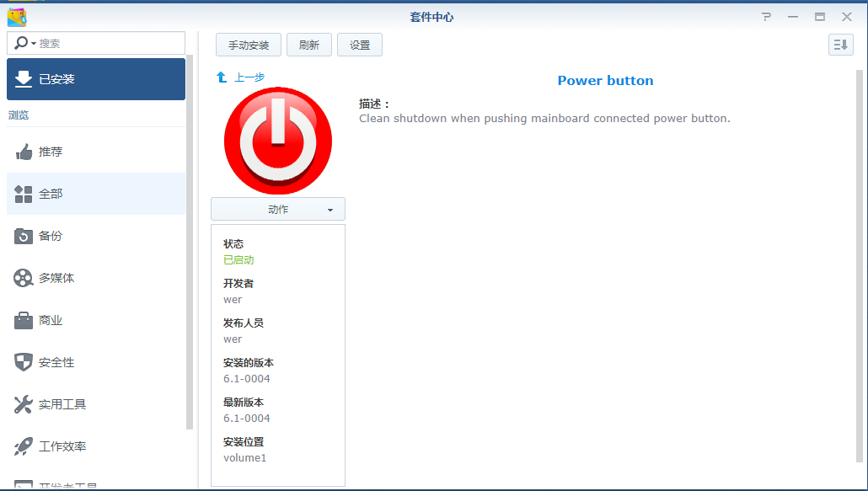868x491 pixels.
Task: Refresh packages with the 刷新 button
Action: coord(308,45)
